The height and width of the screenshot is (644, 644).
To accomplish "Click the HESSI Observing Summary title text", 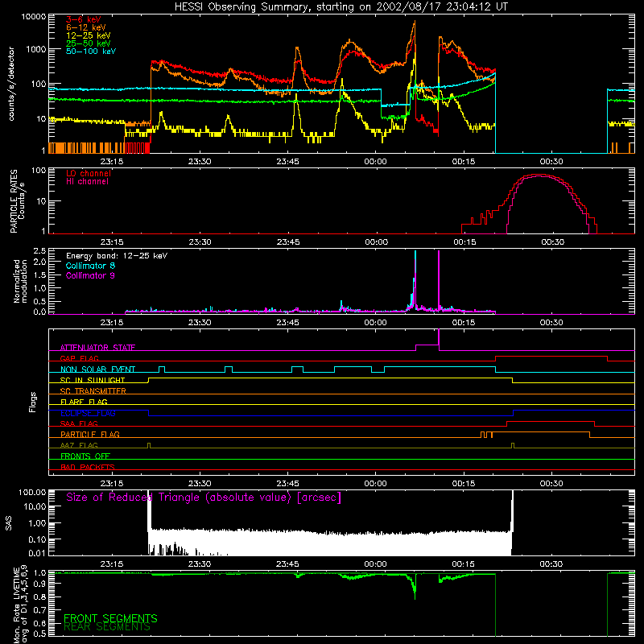I will click(x=341, y=7).
